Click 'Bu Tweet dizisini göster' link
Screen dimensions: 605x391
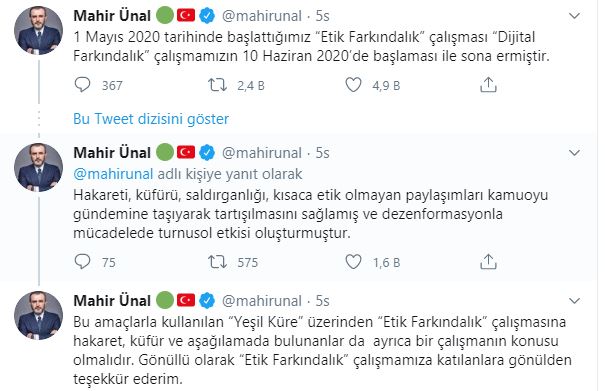[151, 119]
